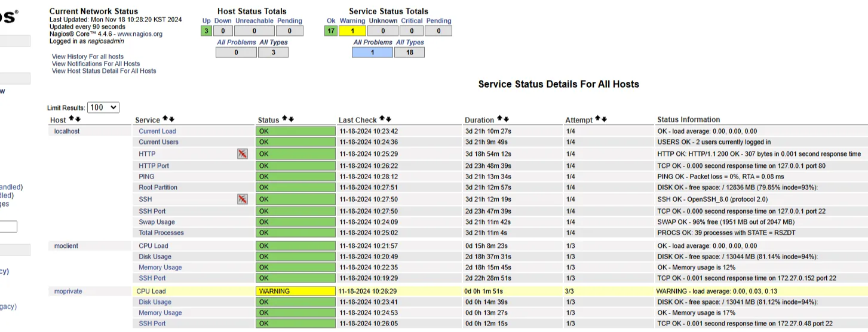The height and width of the screenshot is (332, 868).
Task: Open service All Types link
Action: click(410, 42)
